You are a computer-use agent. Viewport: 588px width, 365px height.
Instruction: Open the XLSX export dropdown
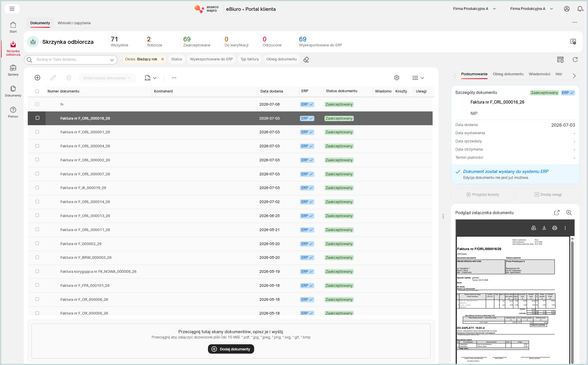(x=150, y=78)
